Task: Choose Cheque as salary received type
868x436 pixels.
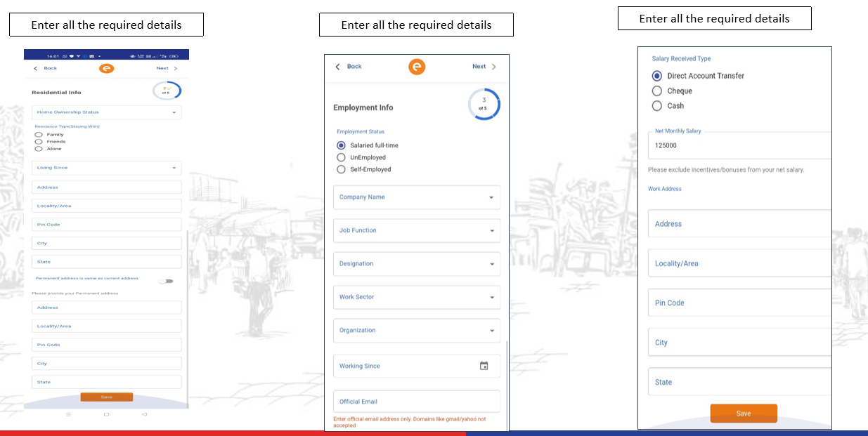Action: (x=657, y=91)
